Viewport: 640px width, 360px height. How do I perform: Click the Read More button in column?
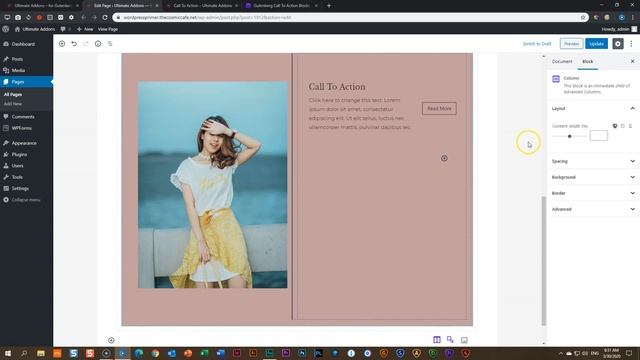(x=439, y=108)
